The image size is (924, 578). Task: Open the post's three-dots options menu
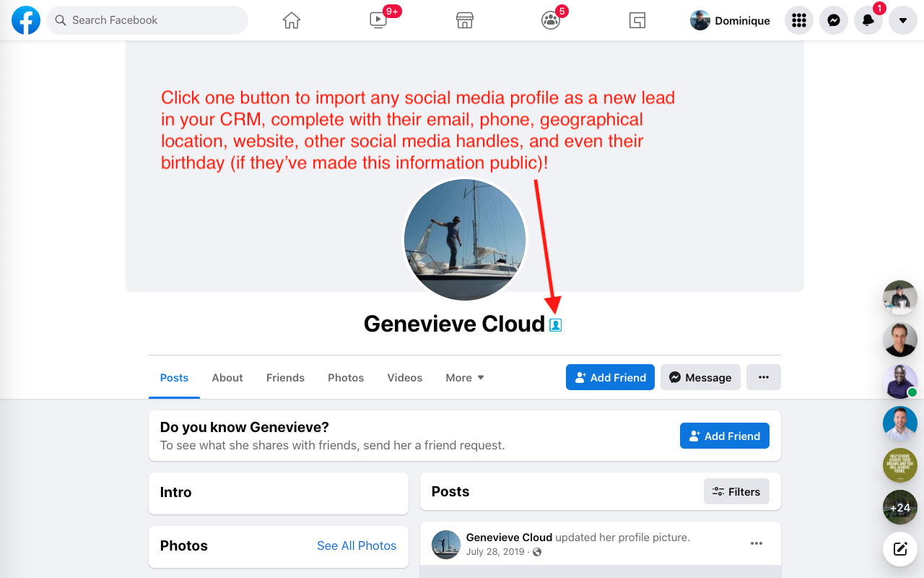click(x=757, y=543)
